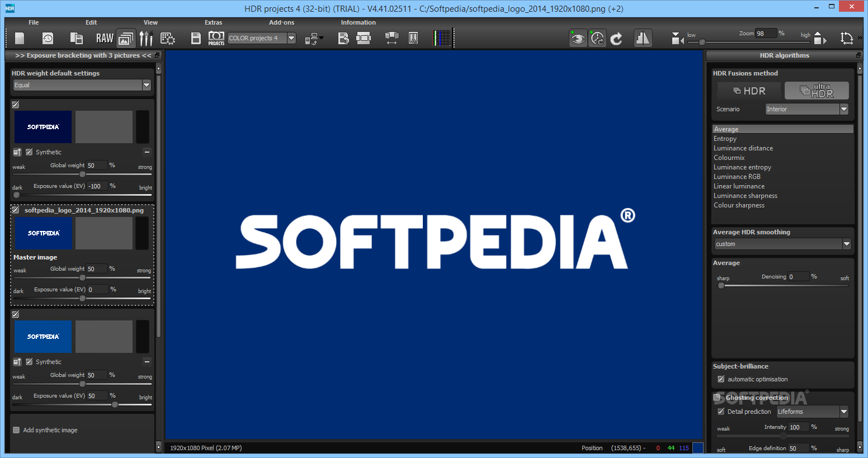
Task: Toggle third image Synthetic checkbox
Action: coord(29,362)
